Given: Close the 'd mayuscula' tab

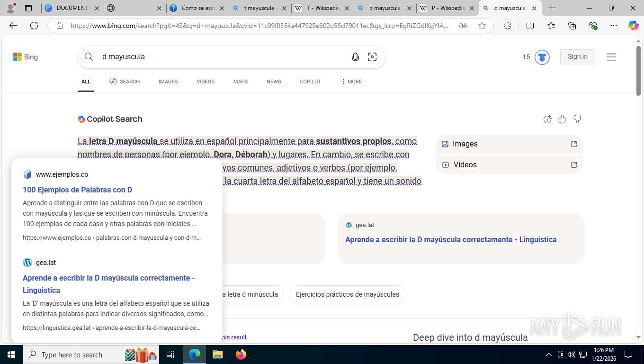Looking at the screenshot, I should coord(534,8).
